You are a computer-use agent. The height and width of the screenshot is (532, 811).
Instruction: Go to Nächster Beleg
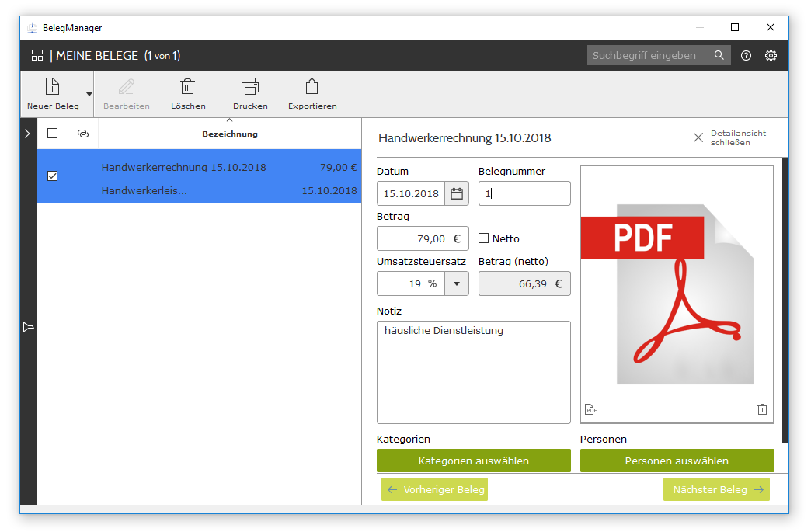[x=715, y=489]
